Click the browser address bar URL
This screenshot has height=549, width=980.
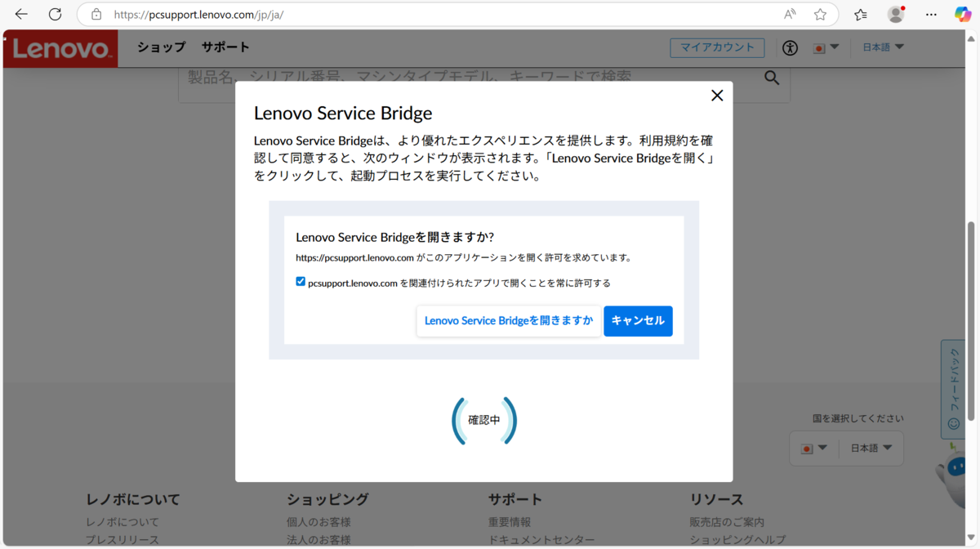click(199, 15)
